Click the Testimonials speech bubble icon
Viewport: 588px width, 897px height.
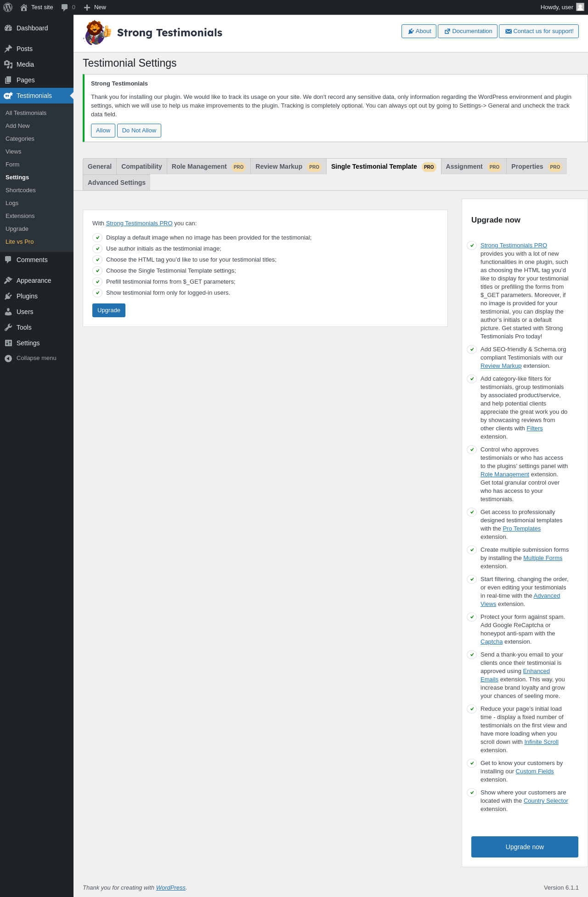8,96
